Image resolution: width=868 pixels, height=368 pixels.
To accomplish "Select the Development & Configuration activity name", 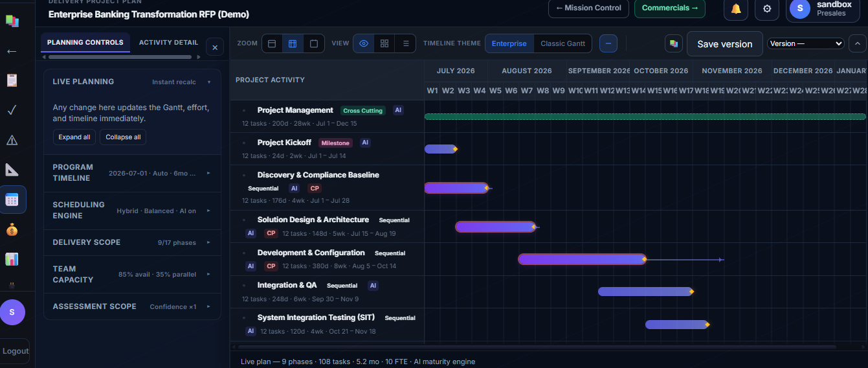I will pos(311,253).
